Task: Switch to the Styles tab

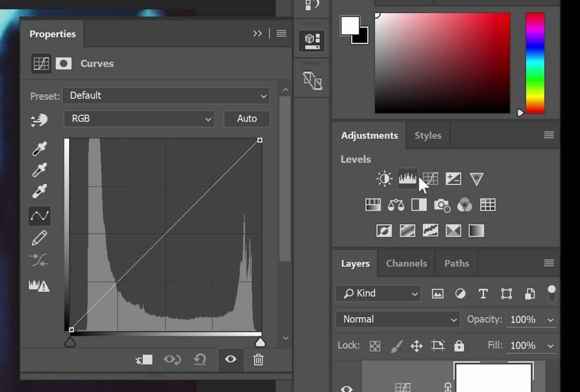Action: 427,135
